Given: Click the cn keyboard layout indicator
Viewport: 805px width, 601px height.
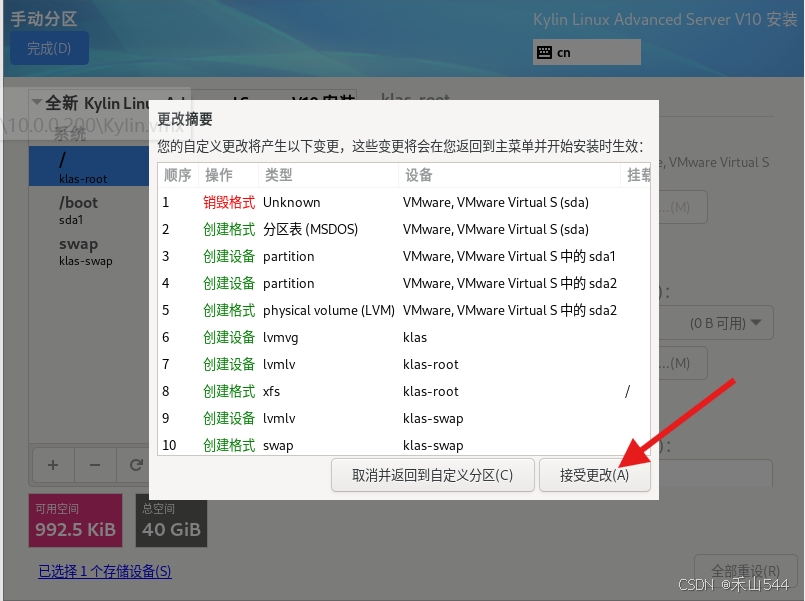Looking at the screenshot, I should pyautogui.click(x=587, y=52).
